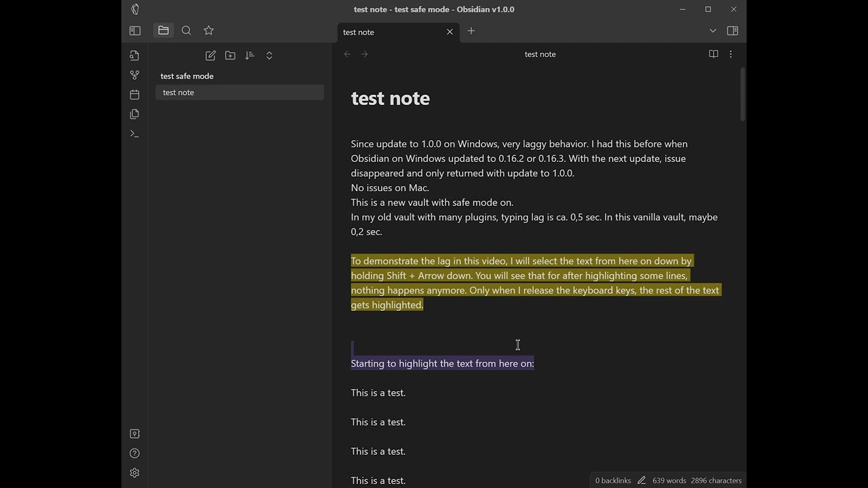Open the quick switcher icon
Screen dimensions: 868x488
[134, 56]
